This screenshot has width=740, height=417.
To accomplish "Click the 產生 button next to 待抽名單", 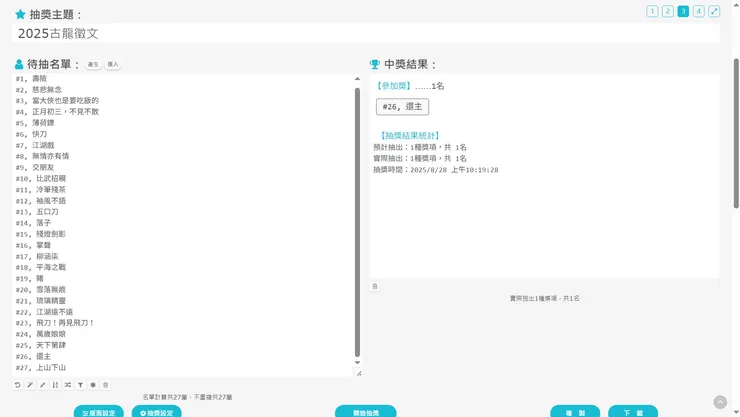I will coord(93,65).
